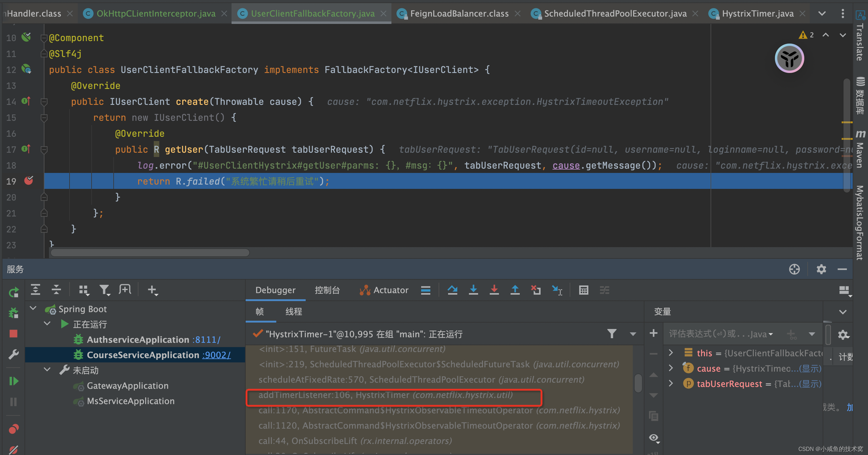Click the services gear settings icon

[x=821, y=269]
